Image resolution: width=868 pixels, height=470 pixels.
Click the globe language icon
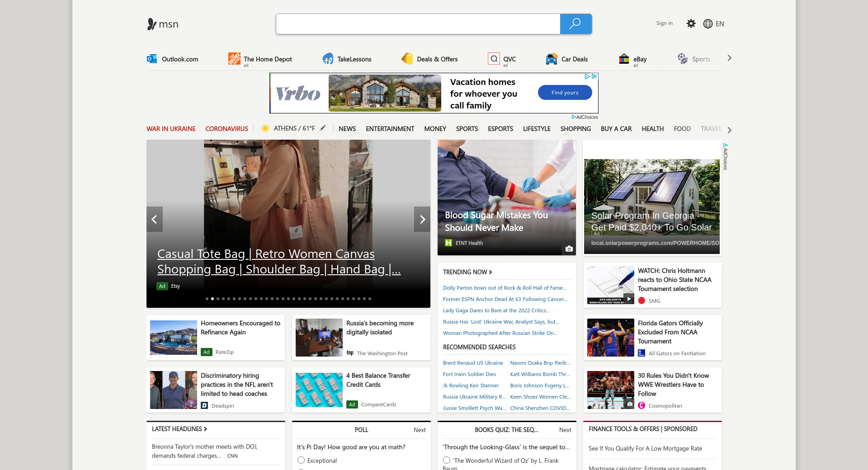click(x=708, y=24)
